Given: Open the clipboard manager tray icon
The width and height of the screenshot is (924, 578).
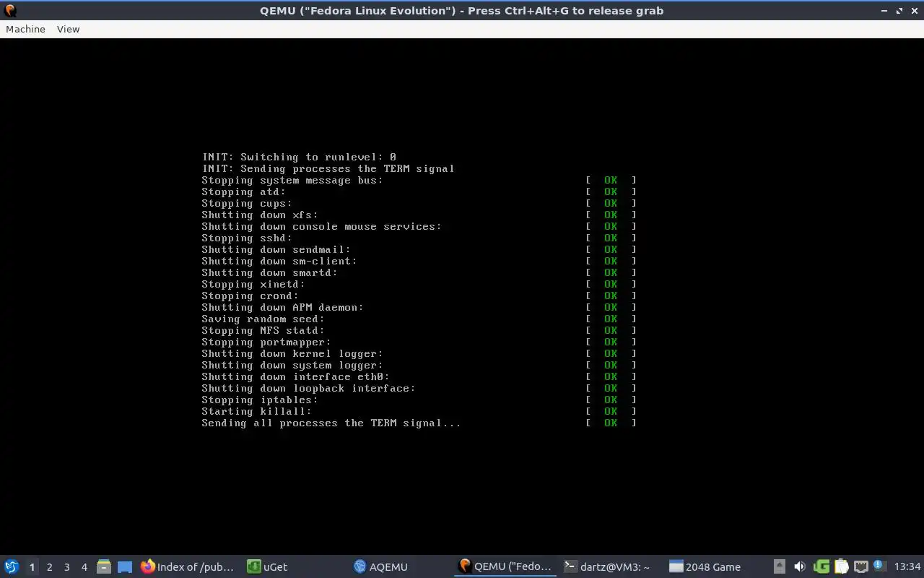Looking at the screenshot, I should pyautogui.click(x=841, y=566).
